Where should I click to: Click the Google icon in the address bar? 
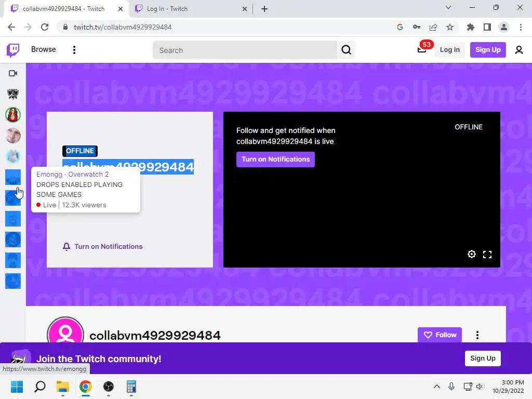click(400, 27)
